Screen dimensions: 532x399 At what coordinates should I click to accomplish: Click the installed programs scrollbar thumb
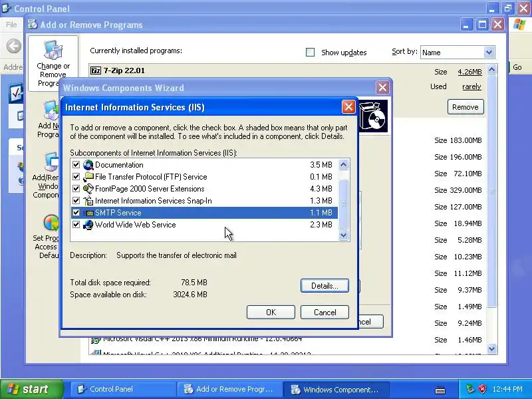[491, 192]
